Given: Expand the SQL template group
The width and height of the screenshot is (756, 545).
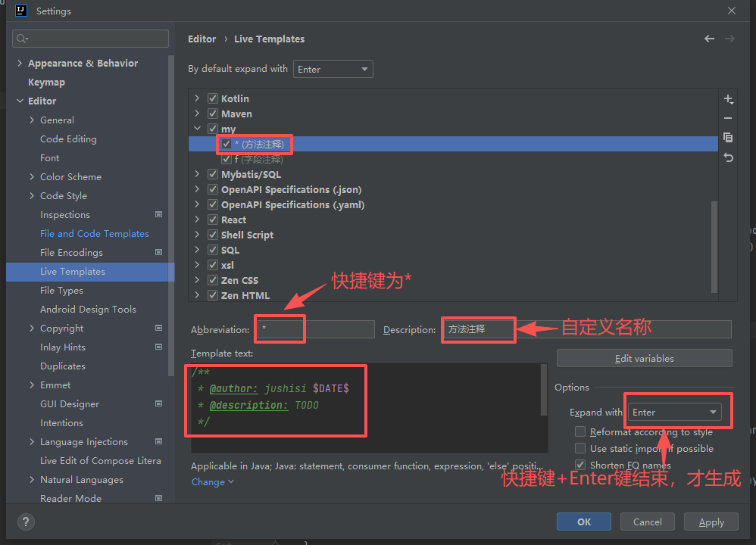Looking at the screenshot, I should point(197,250).
